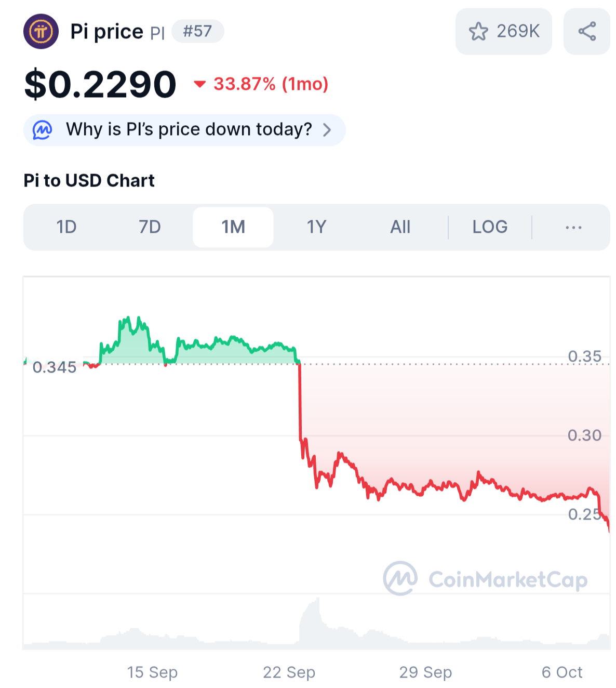Expand the "Why is PI's price down today?" chevron
The width and height of the screenshot is (616, 688).
tap(327, 130)
